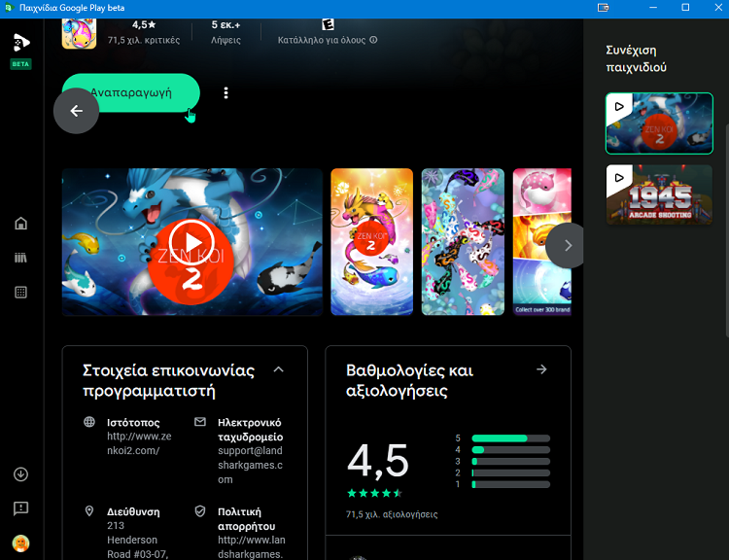Click the support@landsharkgames.com email address
Viewport: 729px width, 560px height.
(250, 465)
